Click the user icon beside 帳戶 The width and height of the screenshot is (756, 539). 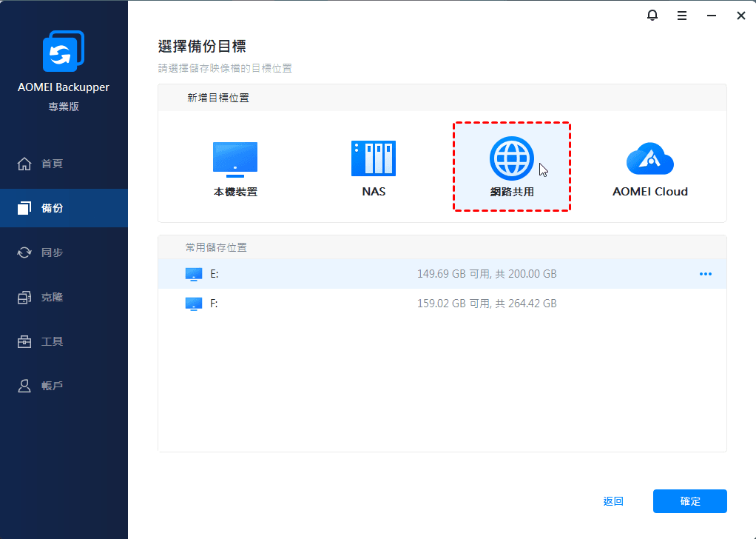(x=24, y=386)
